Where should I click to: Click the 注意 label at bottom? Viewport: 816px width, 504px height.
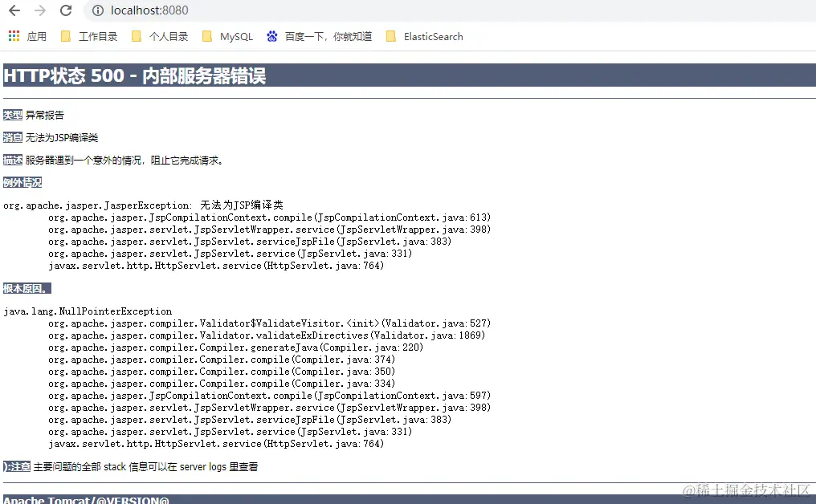tap(17, 466)
